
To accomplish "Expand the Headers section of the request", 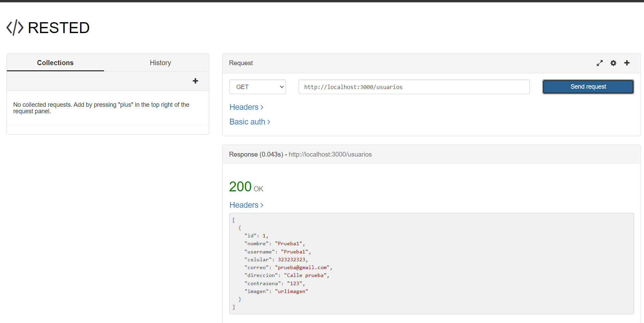I will 246,107.
